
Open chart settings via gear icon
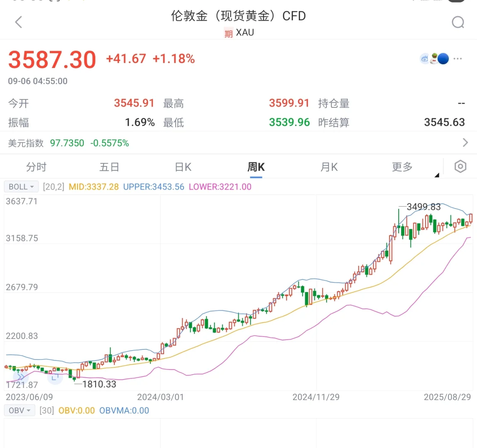tap(460, 166)
